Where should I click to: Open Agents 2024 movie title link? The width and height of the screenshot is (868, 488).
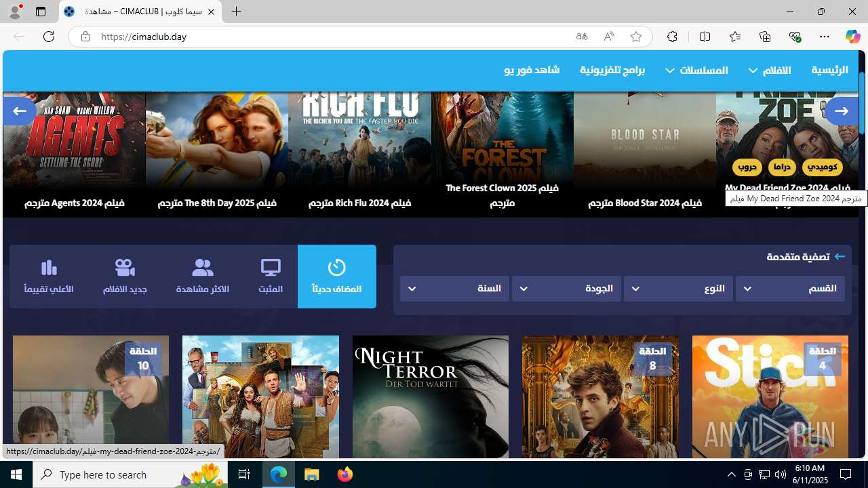tap(75, 203)
